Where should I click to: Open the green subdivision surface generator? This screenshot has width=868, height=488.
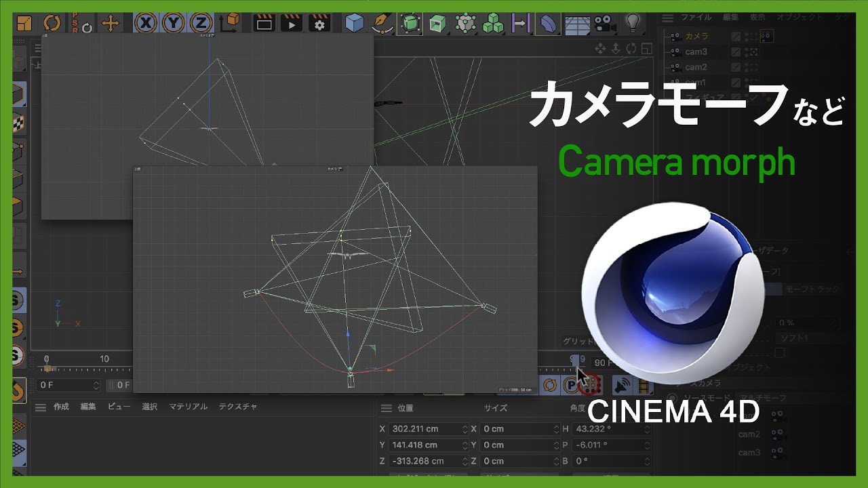coord(410,24)
